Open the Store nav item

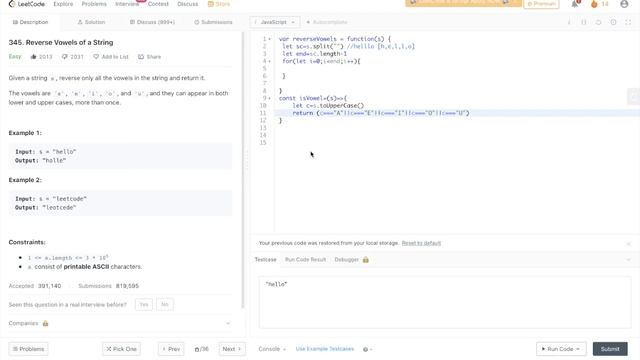(219, 4)
